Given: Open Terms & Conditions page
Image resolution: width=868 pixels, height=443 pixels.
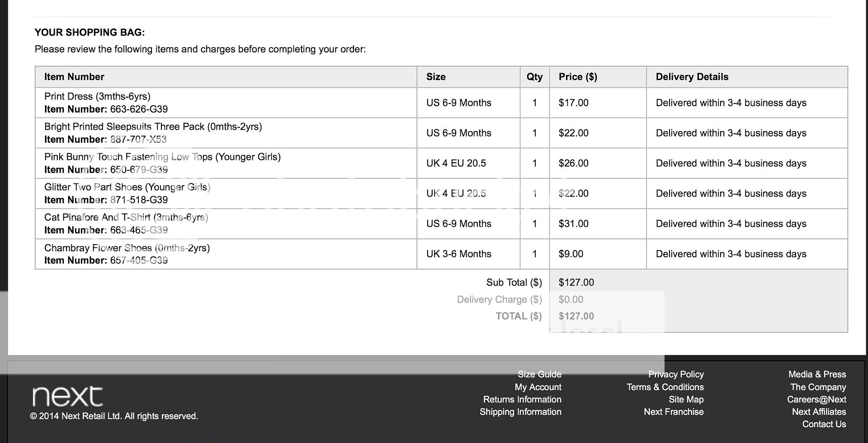Looking at the screenshot, I should tap(665, 387).
